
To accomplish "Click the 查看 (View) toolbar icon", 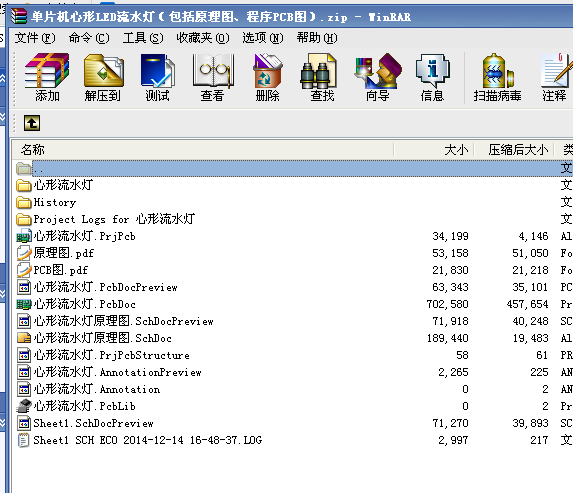I will (212, 77).
